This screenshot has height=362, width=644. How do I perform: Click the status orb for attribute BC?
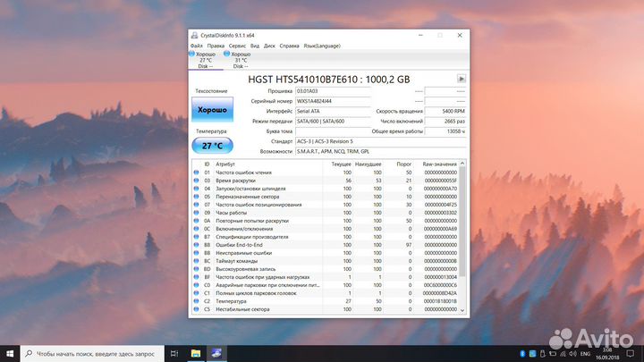(x=196, y=261)
